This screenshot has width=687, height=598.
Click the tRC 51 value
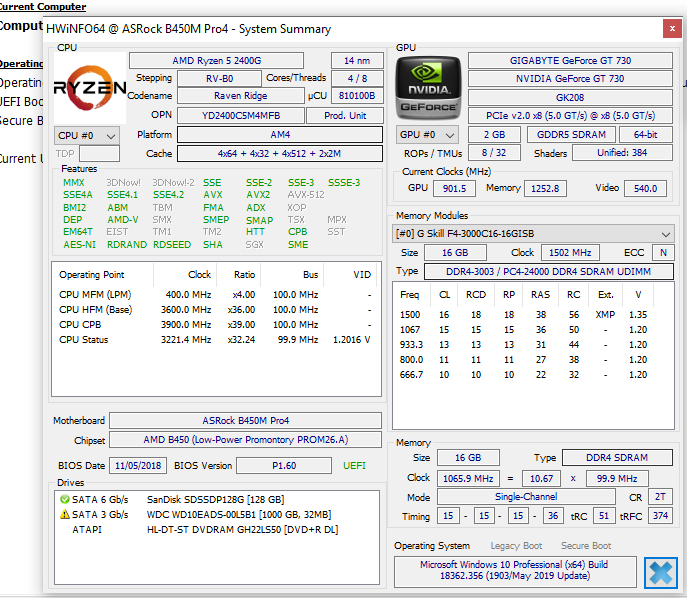[604, 516]
